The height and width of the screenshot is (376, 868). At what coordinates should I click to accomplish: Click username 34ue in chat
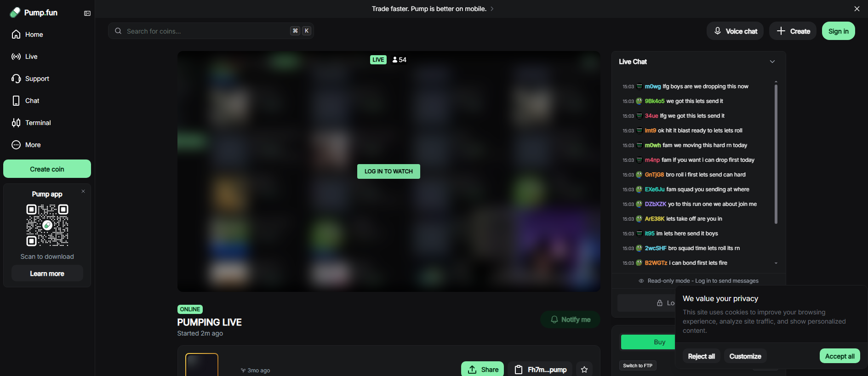[651, 116]
